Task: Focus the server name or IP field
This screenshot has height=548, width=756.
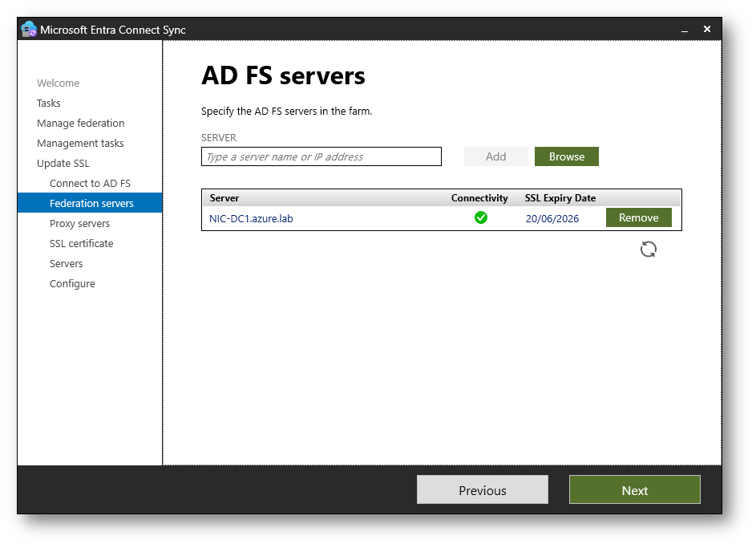Action: click(321, 156)
